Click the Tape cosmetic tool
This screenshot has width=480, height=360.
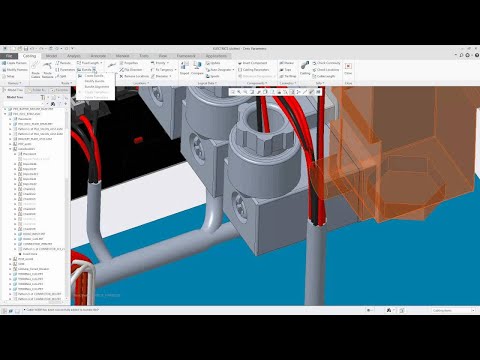click(285, 70)
